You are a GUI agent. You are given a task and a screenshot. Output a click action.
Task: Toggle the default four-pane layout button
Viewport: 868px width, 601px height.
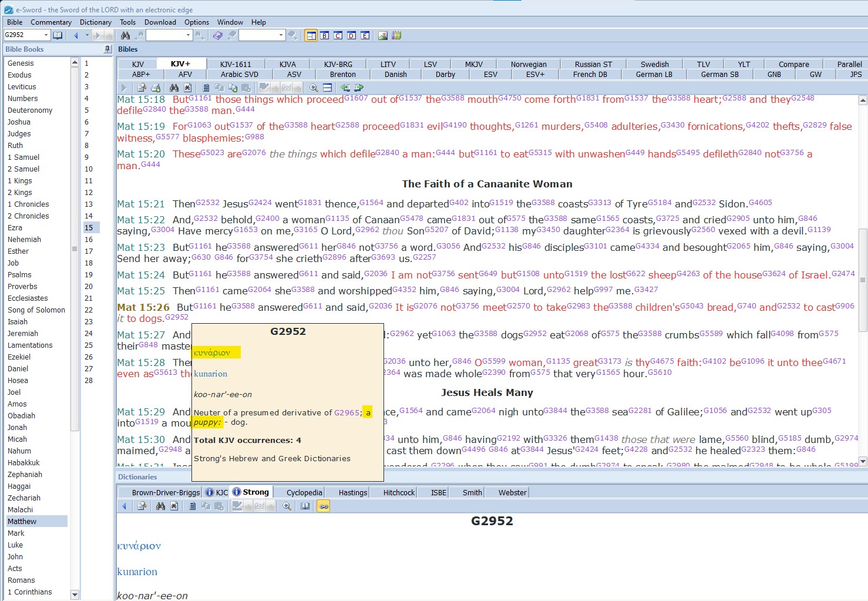pyautogui.click(x=311, y=35)
